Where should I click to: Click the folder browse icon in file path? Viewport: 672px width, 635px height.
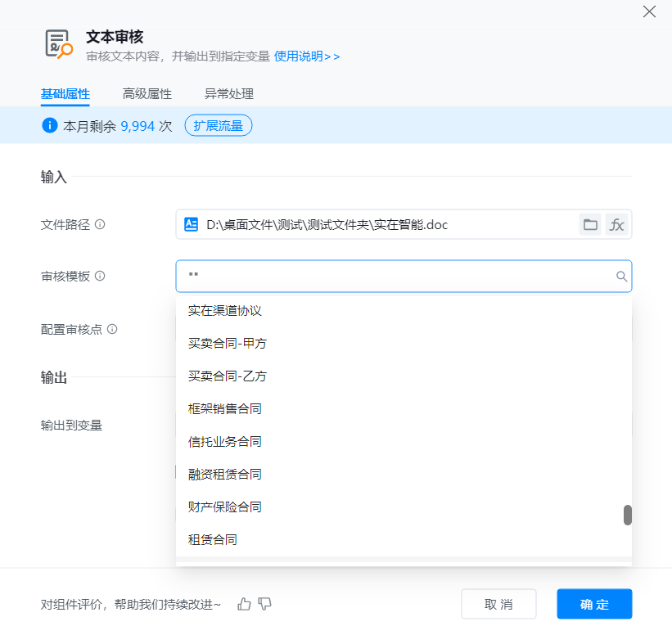[589, 224]
